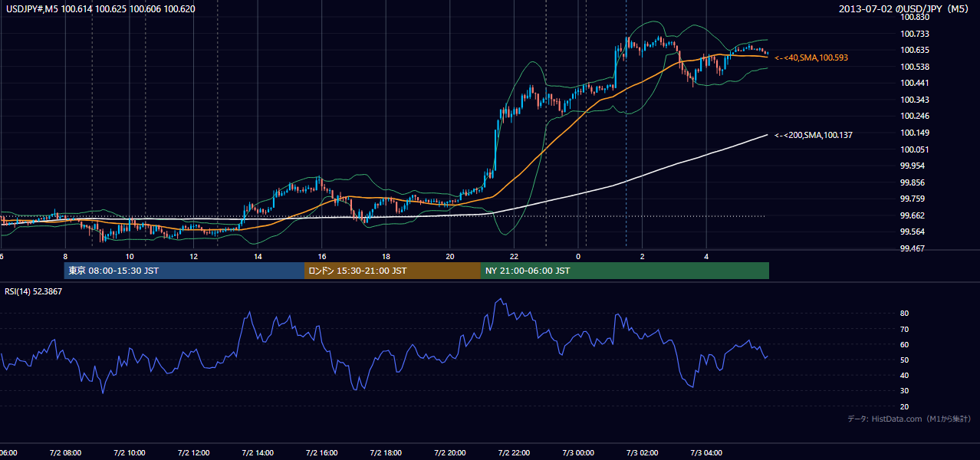Image resolution: width=980 pixels, height=460 pixels.
Task: Click hour label 22 under the price chart
Action: coord(514,257)
